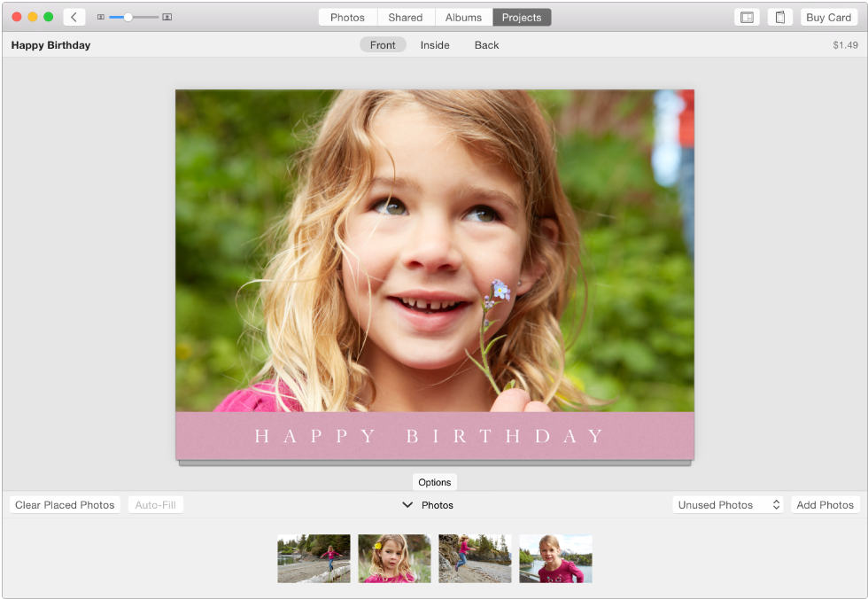The height and width of the screenshot is (599, 868).
Task: Select the card layout options icon
Action: click(747, 17)
